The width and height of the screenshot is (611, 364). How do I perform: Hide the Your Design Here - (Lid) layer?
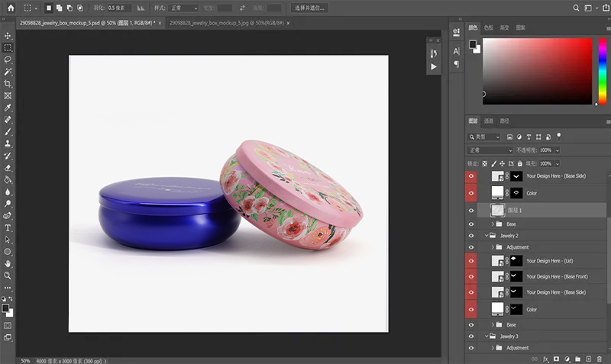(x=471, y=261)
